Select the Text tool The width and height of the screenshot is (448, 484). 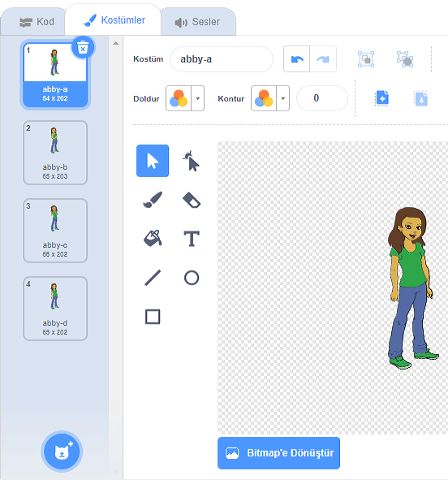click(x=192, y=239)
